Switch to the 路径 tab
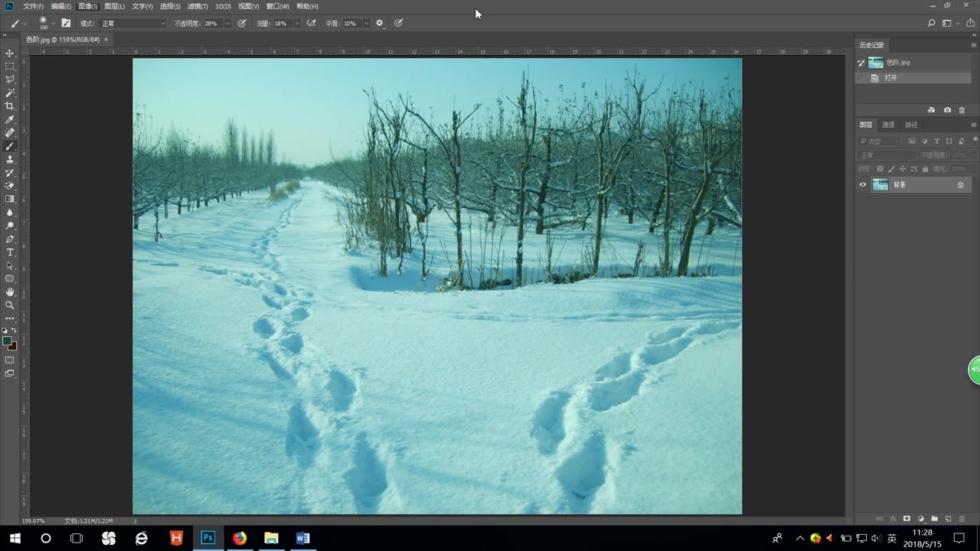 [911, 125]
